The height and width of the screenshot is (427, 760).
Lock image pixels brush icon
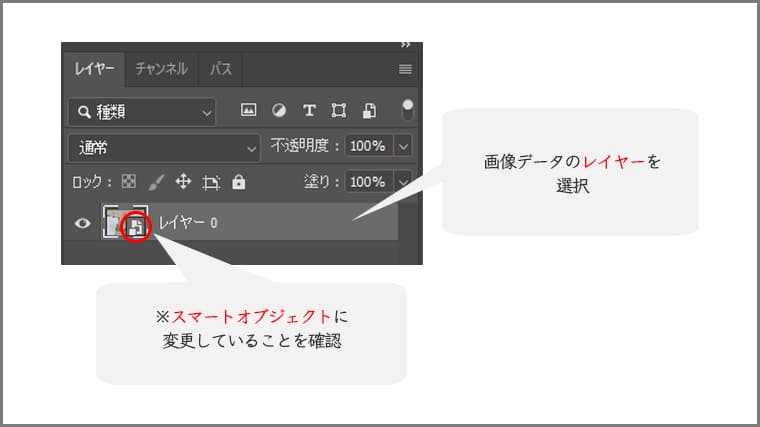[156, 182]
